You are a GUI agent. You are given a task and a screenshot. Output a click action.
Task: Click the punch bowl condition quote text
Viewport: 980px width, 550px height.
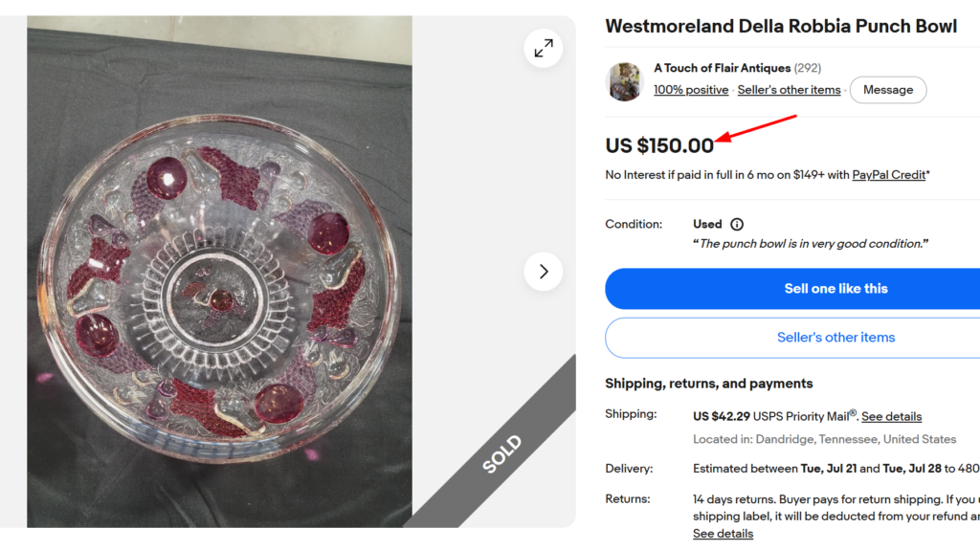coord(811,244)
